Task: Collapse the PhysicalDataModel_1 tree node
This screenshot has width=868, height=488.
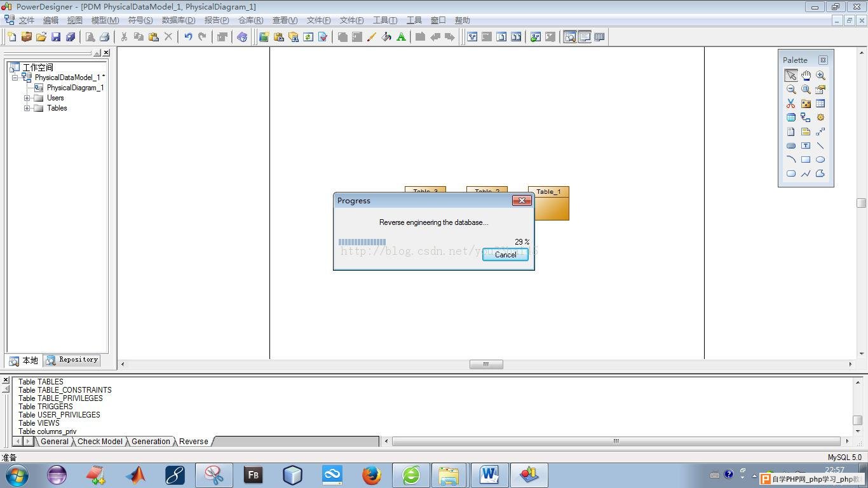Action: point(15,78)
